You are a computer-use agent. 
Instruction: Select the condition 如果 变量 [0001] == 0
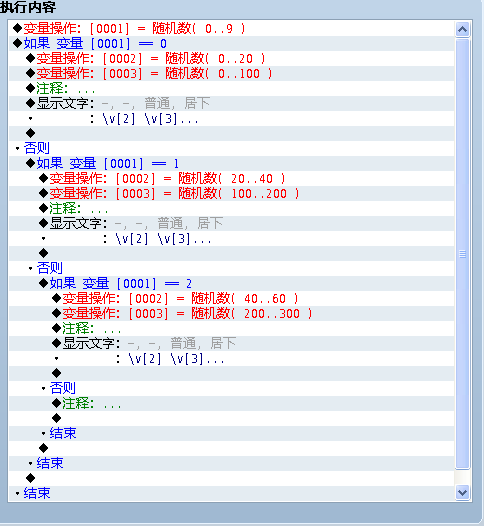[x=231, y=44]
